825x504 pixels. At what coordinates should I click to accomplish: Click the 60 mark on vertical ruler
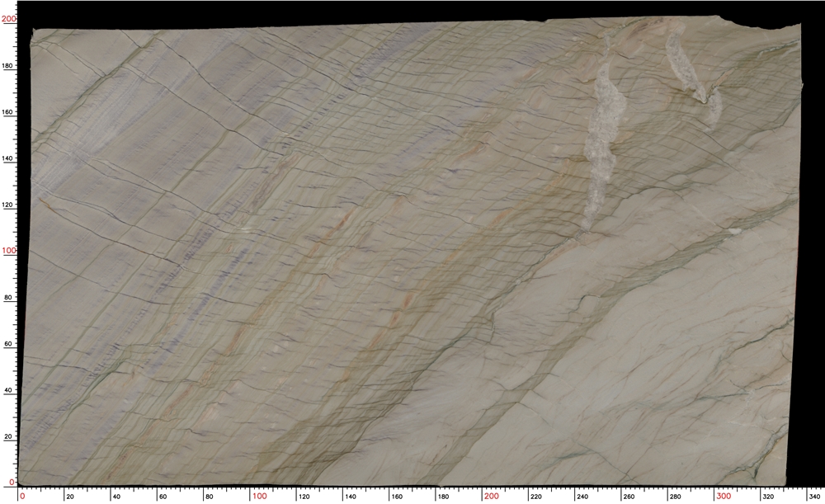(8, 343)
